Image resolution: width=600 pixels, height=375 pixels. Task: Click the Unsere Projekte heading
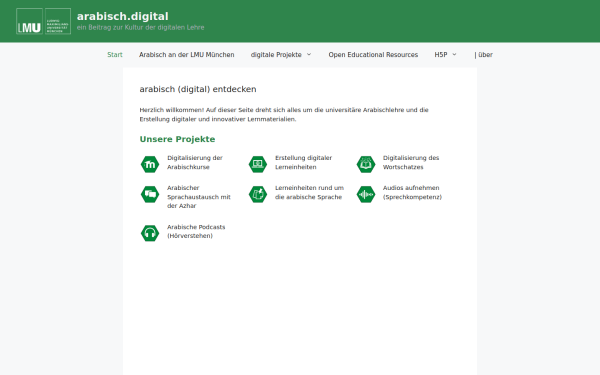177,139
